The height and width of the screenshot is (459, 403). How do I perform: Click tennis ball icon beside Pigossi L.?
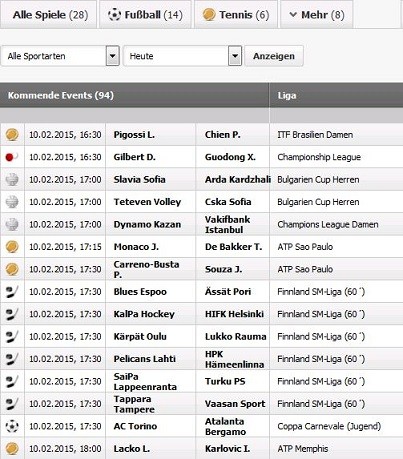tap(12, 135)
